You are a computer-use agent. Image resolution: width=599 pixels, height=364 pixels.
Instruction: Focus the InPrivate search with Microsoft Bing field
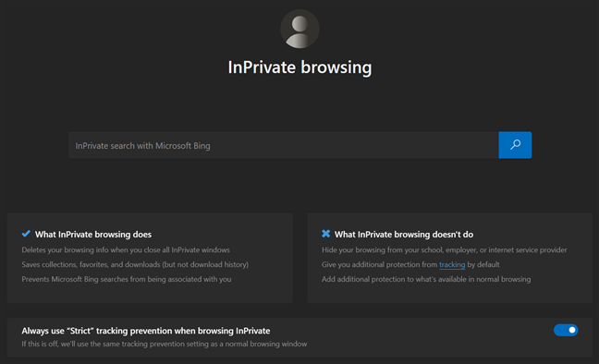(284, 145)
